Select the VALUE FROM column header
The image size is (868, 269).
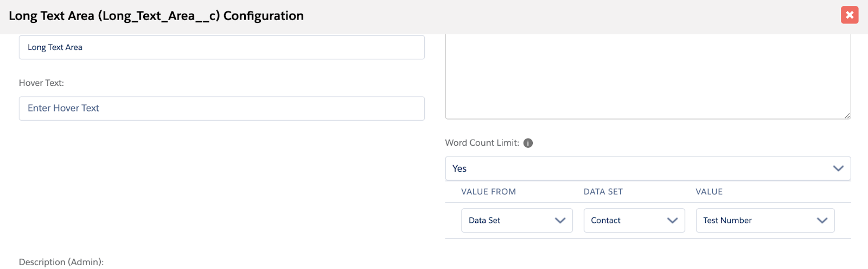[x=488, y=192]
